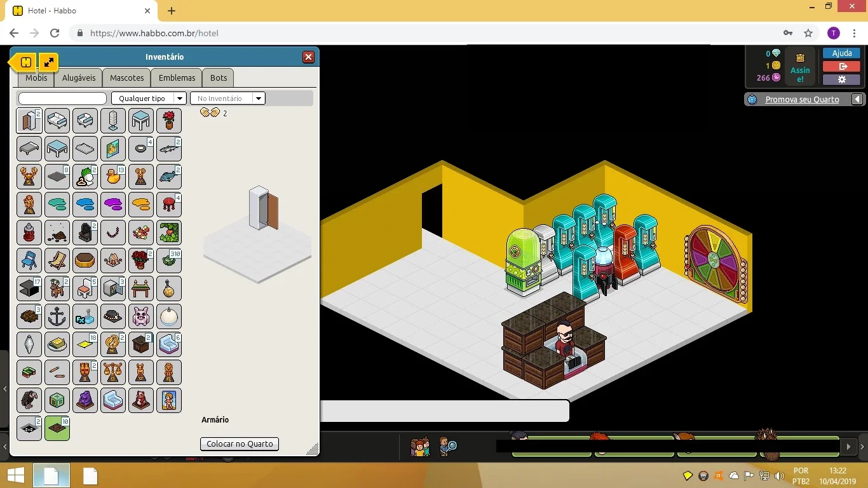This screenshot has width=868, height=488.
Task: Reload the page in the browser
Action: [55, 33]
